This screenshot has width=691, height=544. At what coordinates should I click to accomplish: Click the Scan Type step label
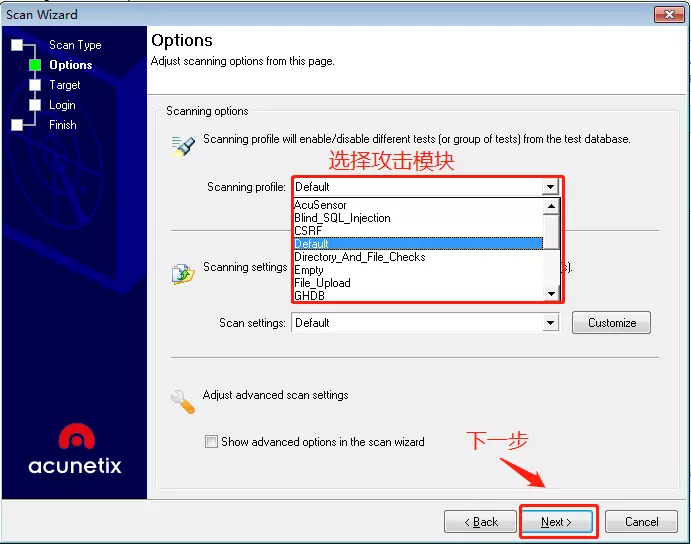(75, 45)
